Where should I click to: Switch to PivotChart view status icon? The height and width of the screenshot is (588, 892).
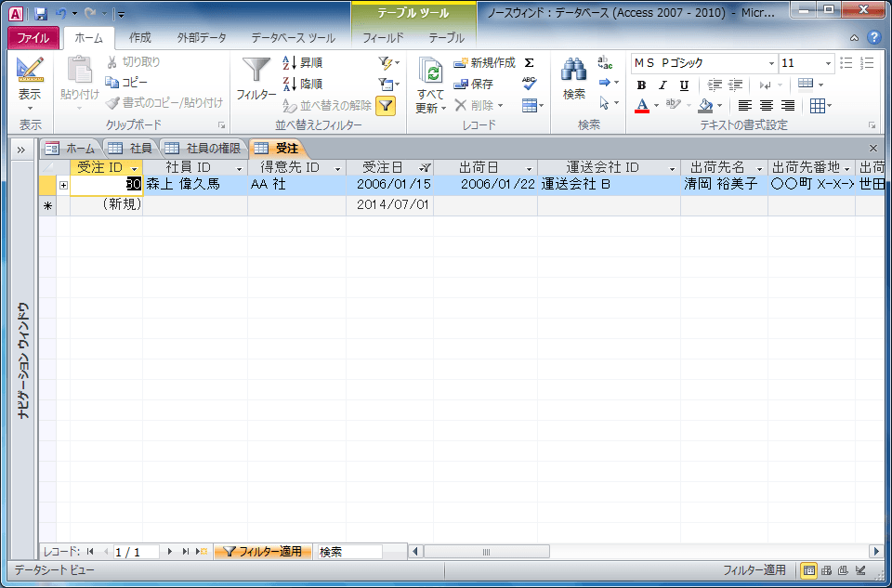[844, 569]
